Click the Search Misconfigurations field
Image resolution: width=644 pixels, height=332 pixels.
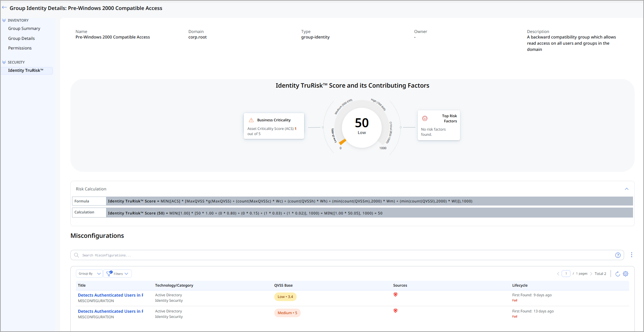pos(343,255)
